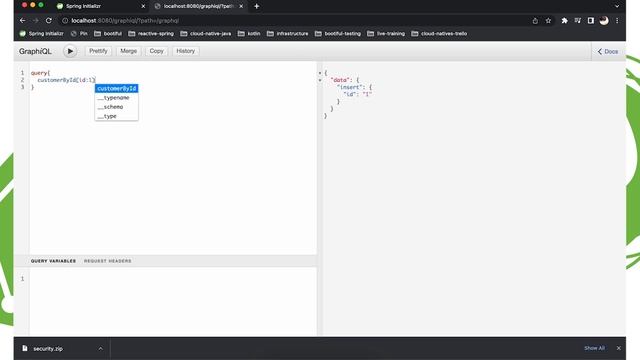Run the GraphiQL query with play button
The width and height of the screenshot is (640, 360).
point(70,51)
